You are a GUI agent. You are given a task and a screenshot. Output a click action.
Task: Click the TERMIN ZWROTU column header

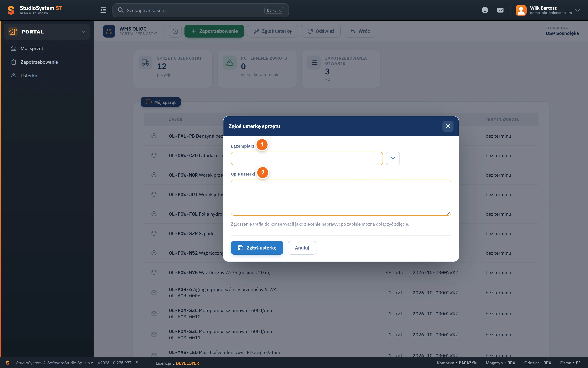[x=503, y=119]
